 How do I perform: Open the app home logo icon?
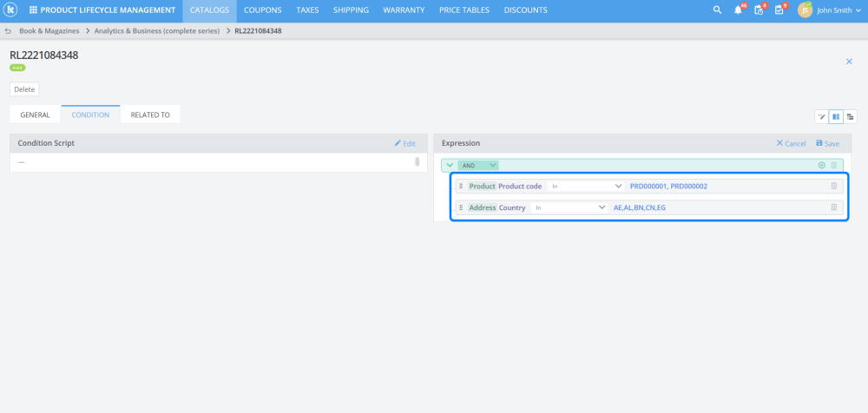pos(10,10)
